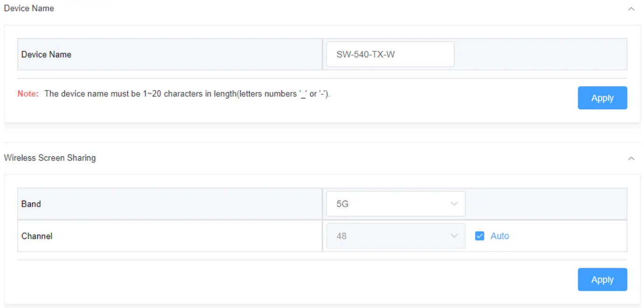
Task: Click empty cell right of Band dropdown
Action: (x=546, y=204)
